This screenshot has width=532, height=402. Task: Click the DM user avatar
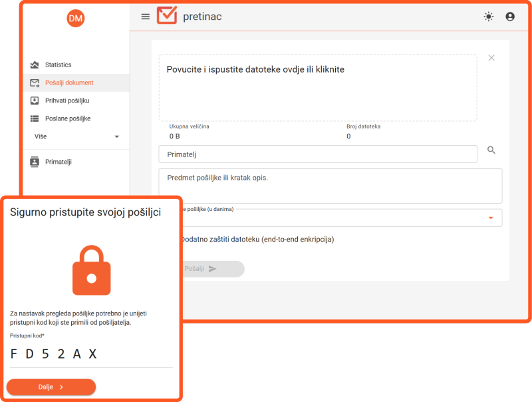point(76,19)
